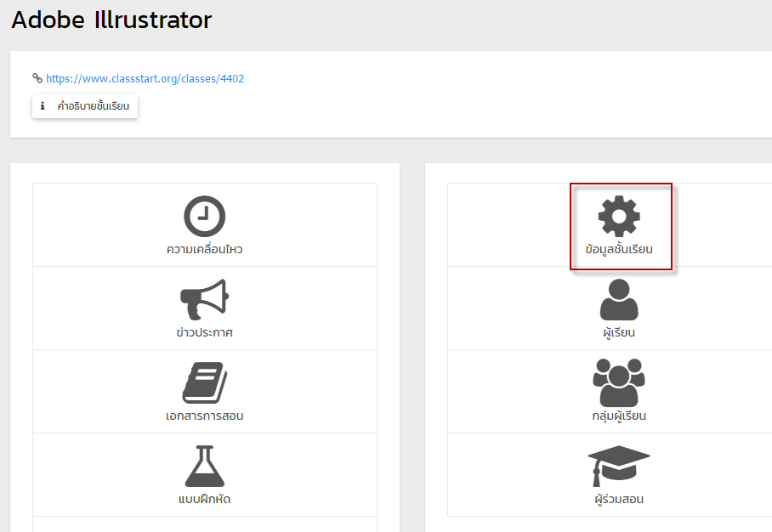Image resolution: width=772 pixels, height=532 pixels.
Task: Open the แบบฝึกหัด flask icon
Action: [204, 466]
